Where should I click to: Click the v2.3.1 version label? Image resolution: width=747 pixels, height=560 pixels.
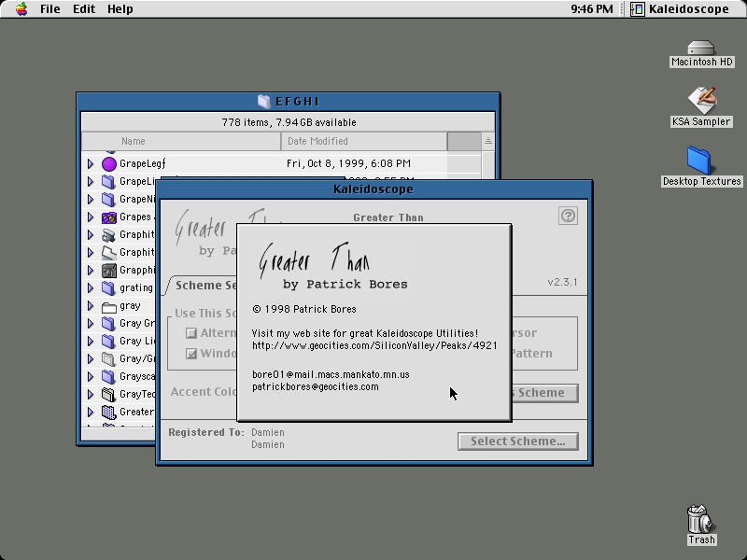click(x=562, y=283)
